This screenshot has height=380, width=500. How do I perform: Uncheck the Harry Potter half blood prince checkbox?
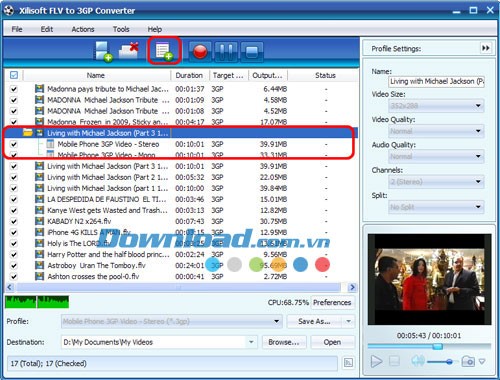click(14, 254)
